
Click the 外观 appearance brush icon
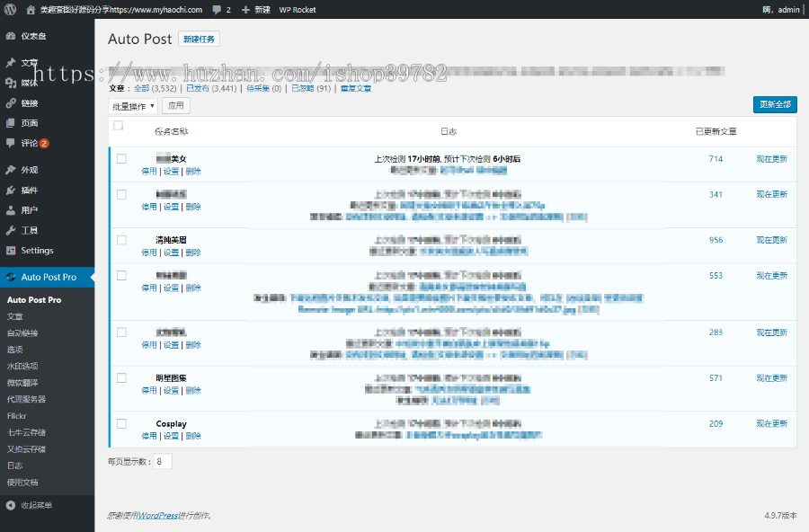11,170
